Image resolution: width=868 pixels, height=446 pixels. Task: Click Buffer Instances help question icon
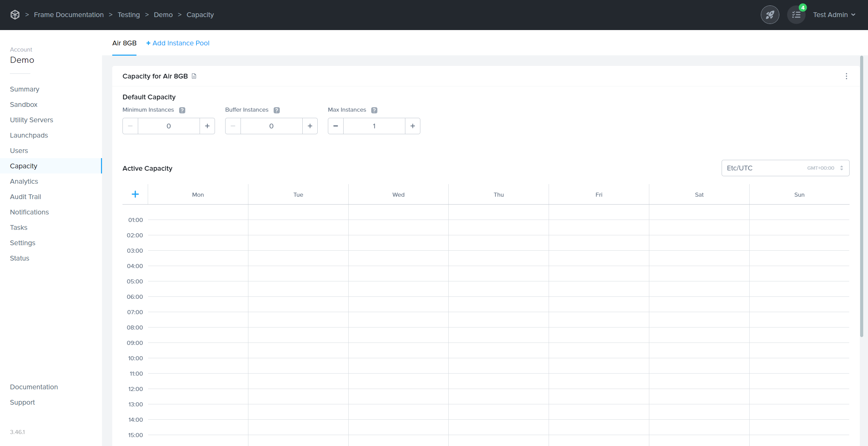point(277,110)
